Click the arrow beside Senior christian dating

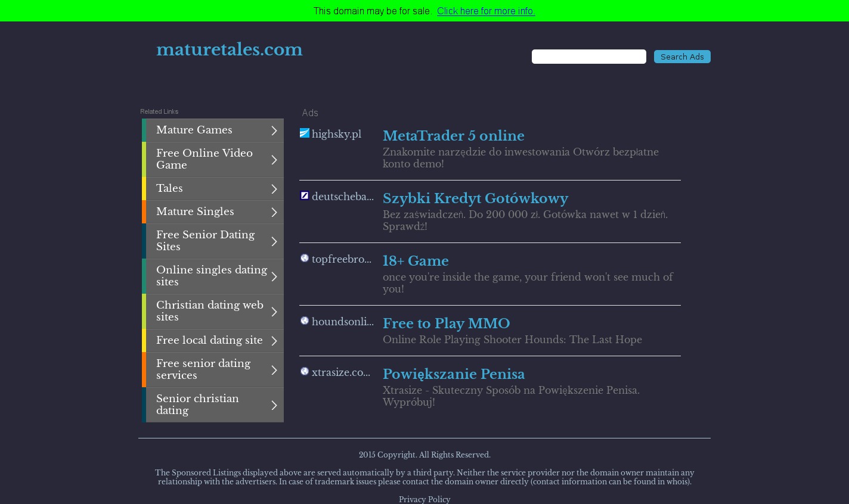tap(274, 405)
